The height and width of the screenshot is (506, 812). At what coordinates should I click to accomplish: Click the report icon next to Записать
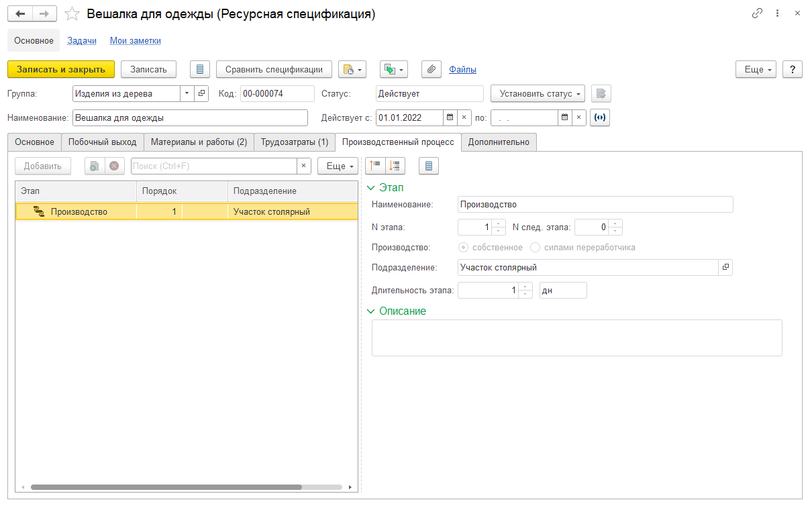[200, 69]
